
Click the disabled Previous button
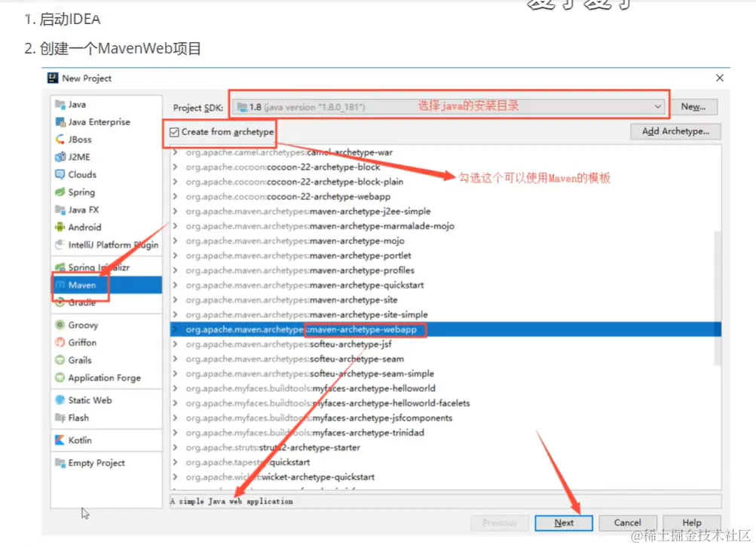point(500,522)
